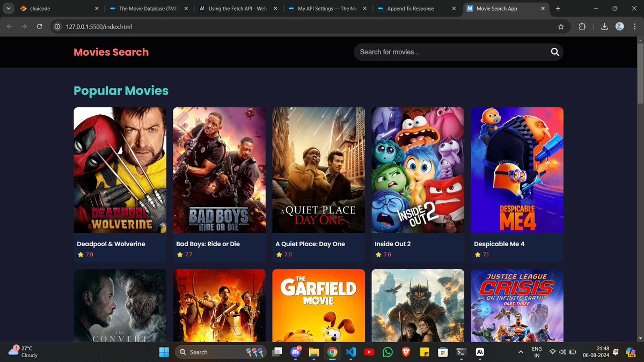644x362 pixels.
Task: Click the Windows taskbar Search box
Action: 219,352
